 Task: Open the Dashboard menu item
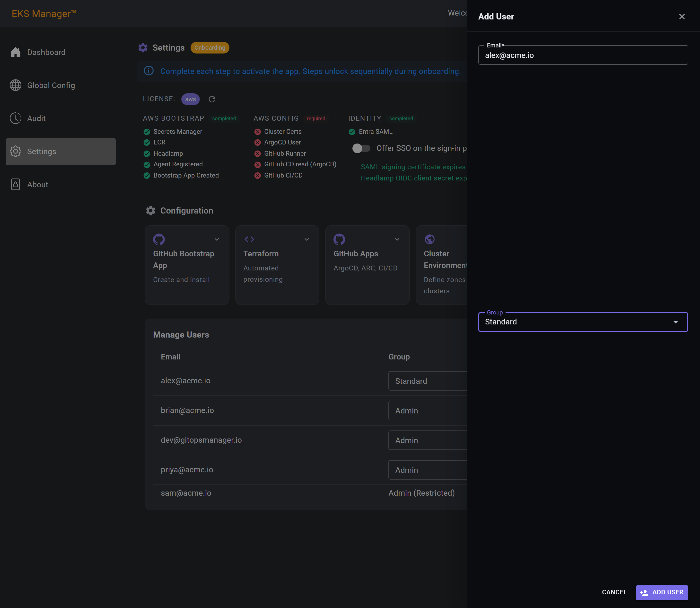pos(61,52)
